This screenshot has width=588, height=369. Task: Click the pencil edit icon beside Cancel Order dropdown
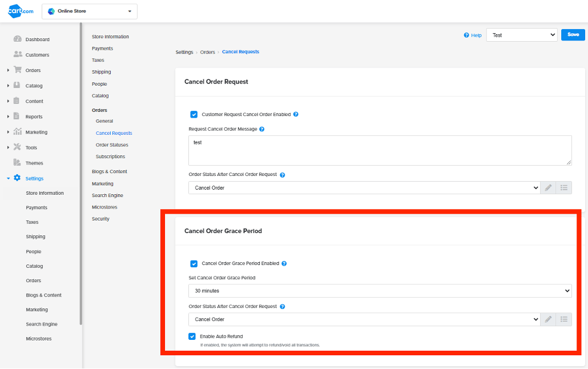(548, 187)
